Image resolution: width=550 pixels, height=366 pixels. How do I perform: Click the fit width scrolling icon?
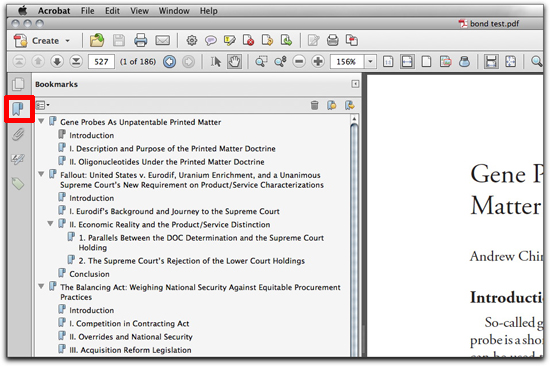click(x=407, y=62)
